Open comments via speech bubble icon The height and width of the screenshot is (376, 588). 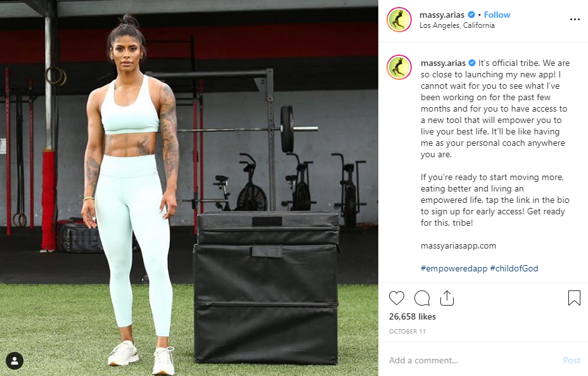pos(422,298)
